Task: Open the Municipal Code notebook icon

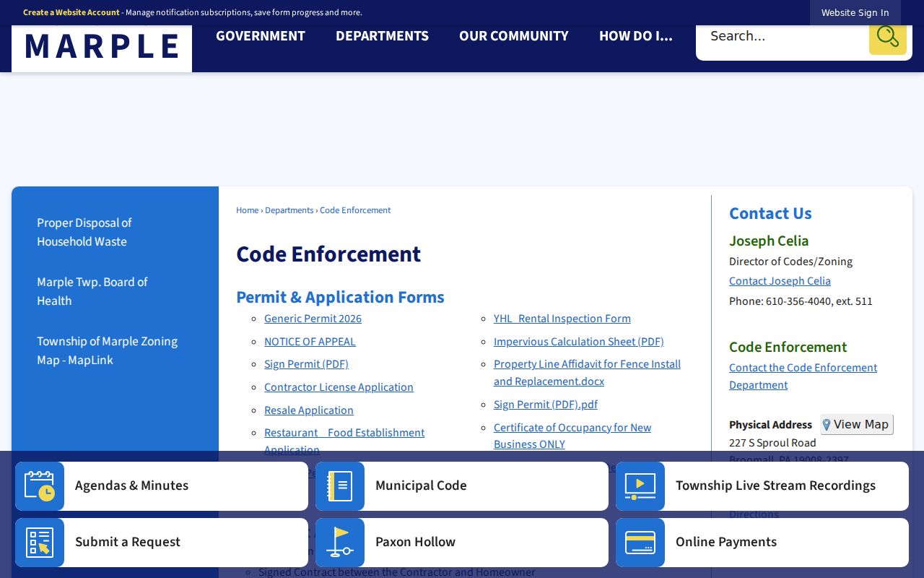Action: [x=340, y=486]
